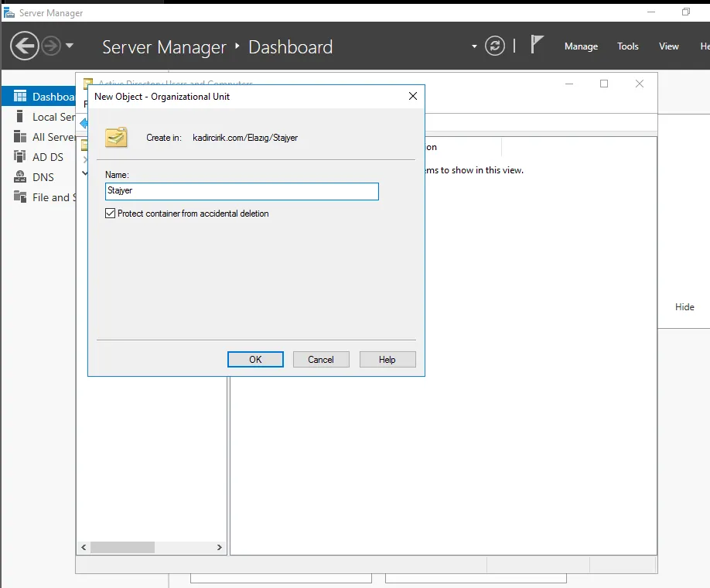This screenshot has height=588, width=710.
Task: Click the horizontal scrollbar right arrow
Action: [219, 547]
